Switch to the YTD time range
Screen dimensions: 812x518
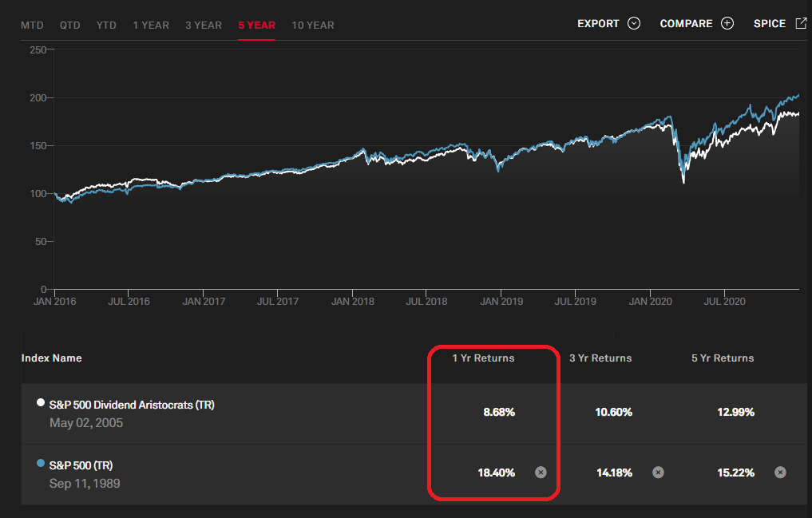coord(106,26)
